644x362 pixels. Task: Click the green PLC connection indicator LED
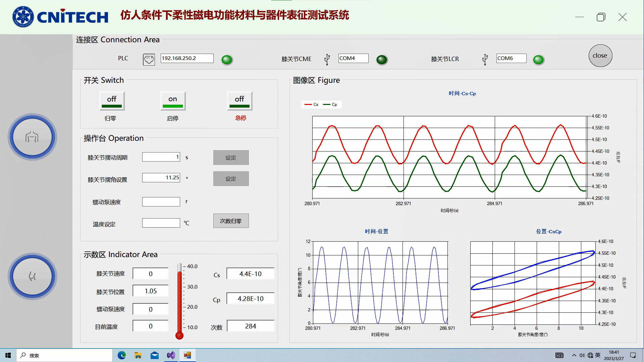227,60
